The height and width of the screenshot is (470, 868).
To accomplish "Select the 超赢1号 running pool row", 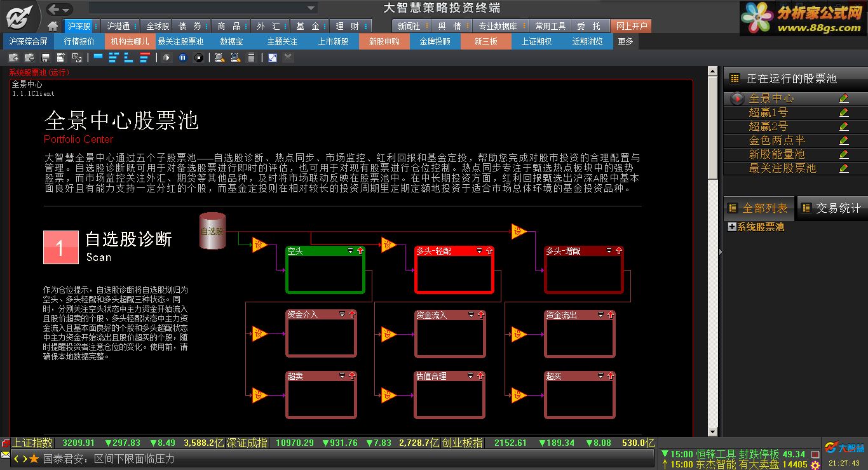I will pyautogui.click(x=796, y=112).
